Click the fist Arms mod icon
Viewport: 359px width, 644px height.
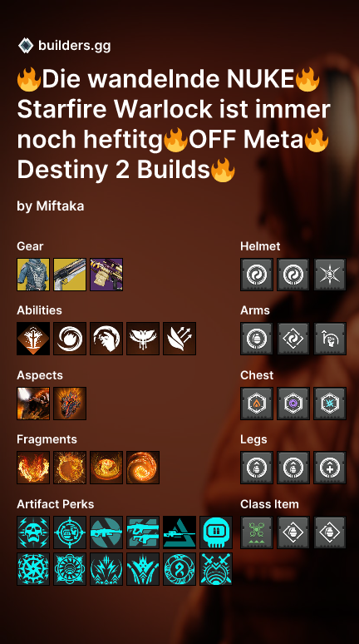[330, 339]
